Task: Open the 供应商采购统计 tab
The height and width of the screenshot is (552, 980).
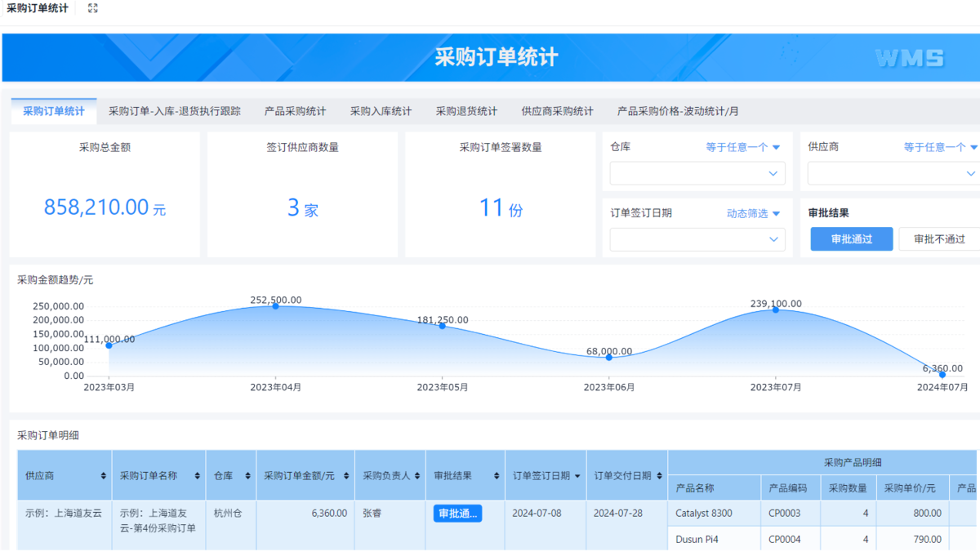Action: pos(557,111)
